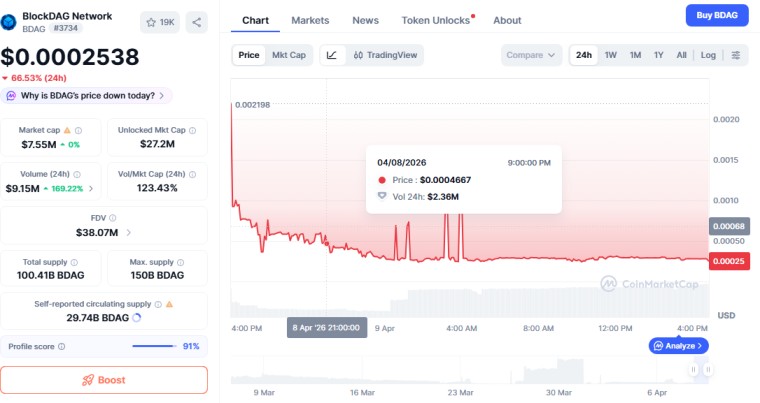This screenshot has width=760, height=403.
Task: Click the share icon button
Action: pyautogui.click(x=196, y=21)
